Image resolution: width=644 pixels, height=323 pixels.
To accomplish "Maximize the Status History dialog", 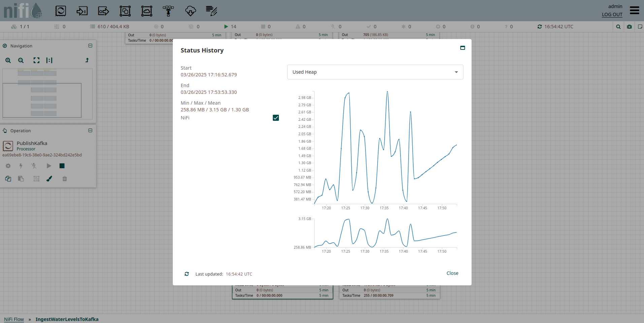I will point(462,48).
